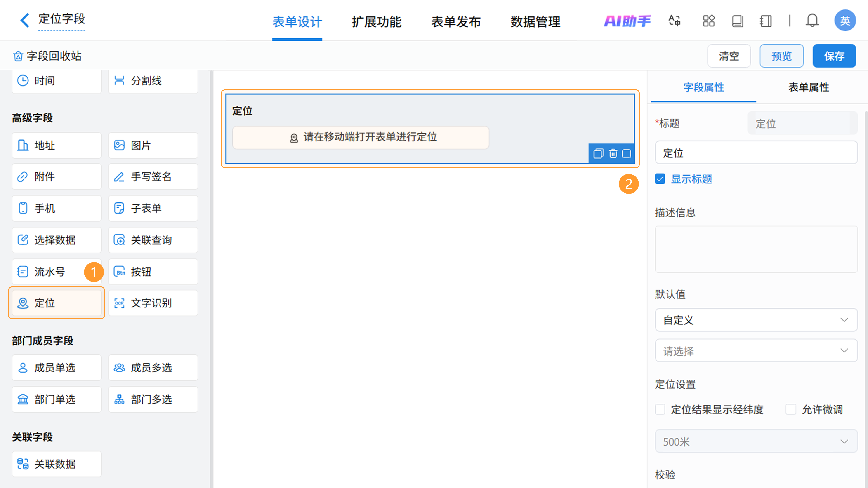Go to 数据管理 tab
Image resolution: width=868 pixels, height=488 pixels.
click(535, 22)
